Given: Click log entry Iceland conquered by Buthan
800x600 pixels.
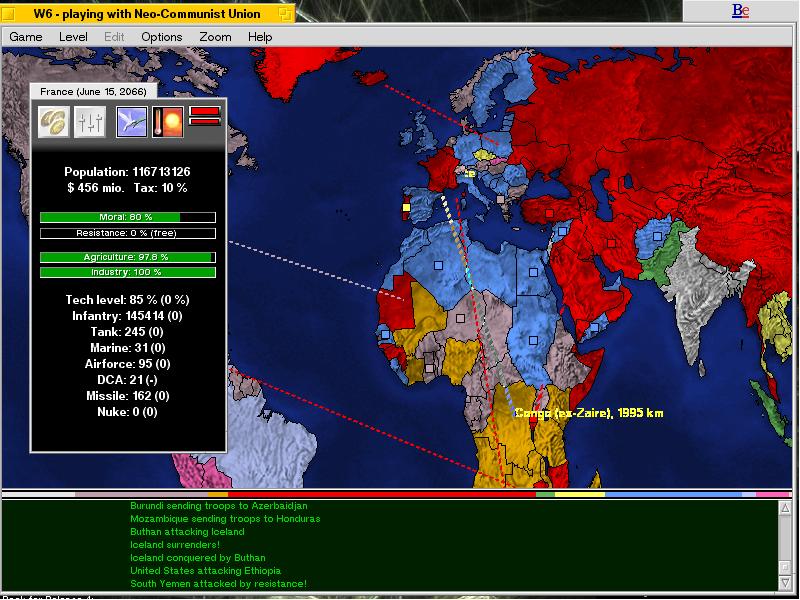Looking at the screenshot, I should [x=198, y=558].
